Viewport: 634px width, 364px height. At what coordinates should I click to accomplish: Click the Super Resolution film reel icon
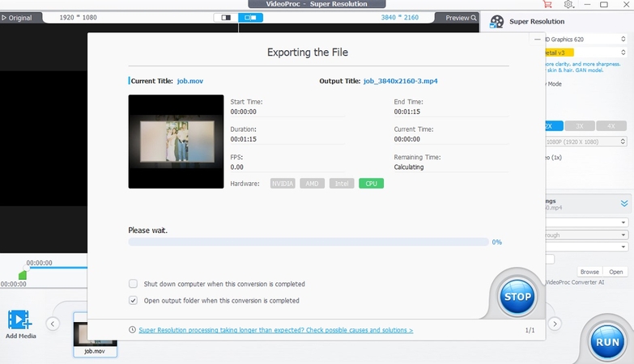(496, 22)
